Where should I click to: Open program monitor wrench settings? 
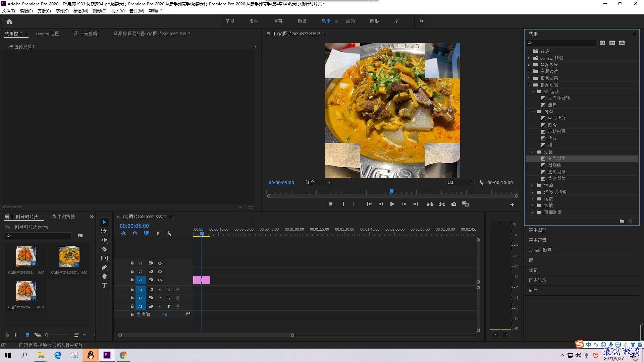481,183
